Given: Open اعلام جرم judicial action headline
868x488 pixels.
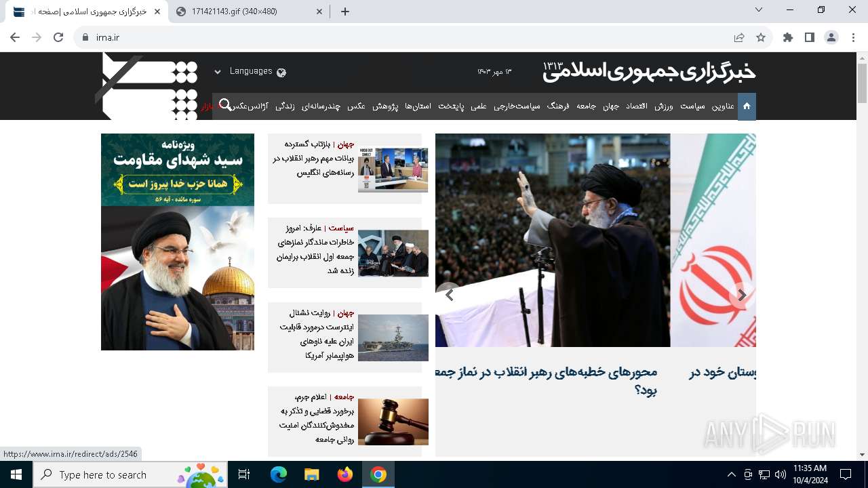Looking at the screenshot, I should tap(316, 418).
